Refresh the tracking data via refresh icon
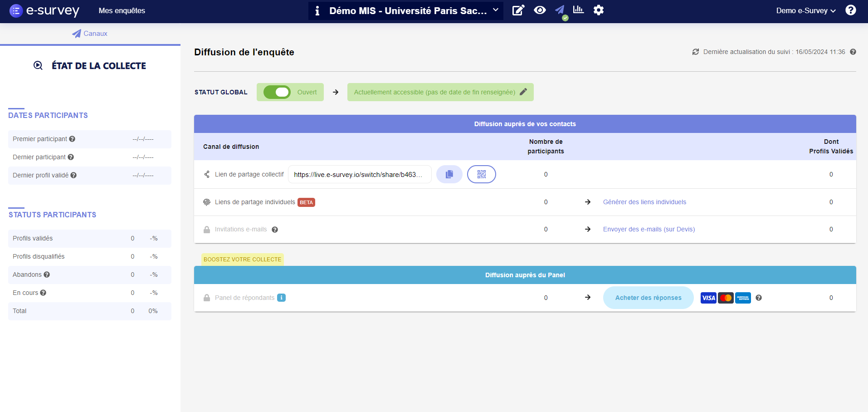The image size is (868, 412). click(696, 52)
